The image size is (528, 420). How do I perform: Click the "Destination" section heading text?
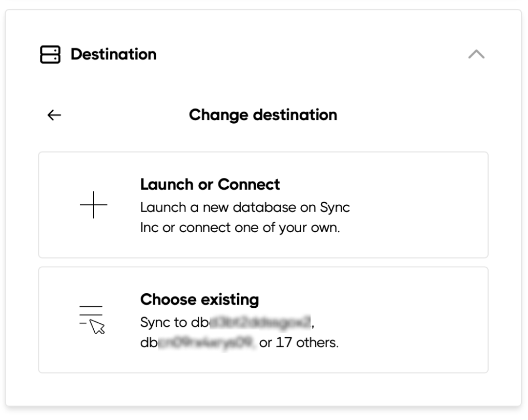click(113, 54)
